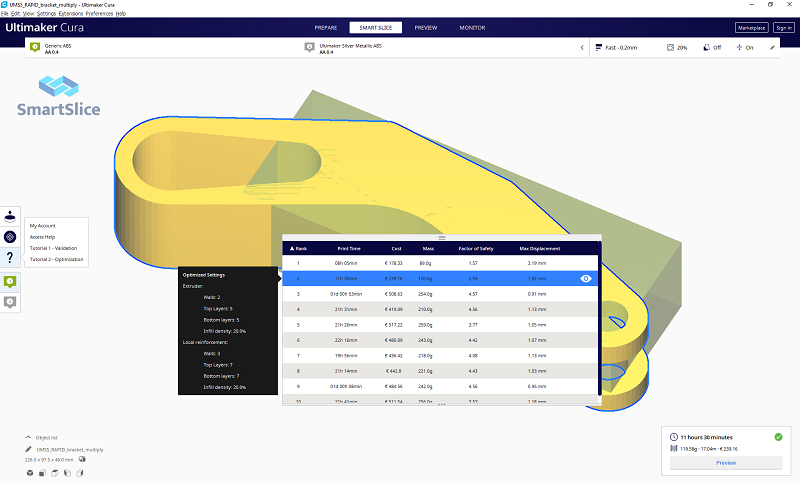The height and width of the screenshot is (483, 800).
Task: Select extruder 1 green icon in sidebar
Action: (x=10, y=282)
